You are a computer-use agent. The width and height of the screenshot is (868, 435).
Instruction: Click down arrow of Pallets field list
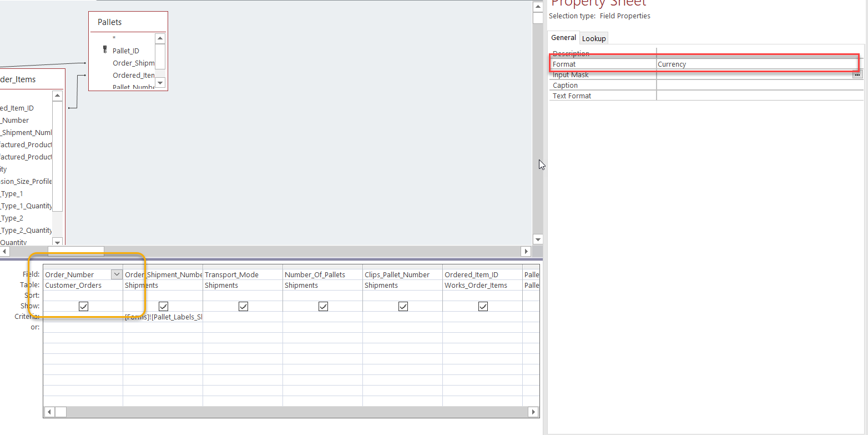coord(160,83)
